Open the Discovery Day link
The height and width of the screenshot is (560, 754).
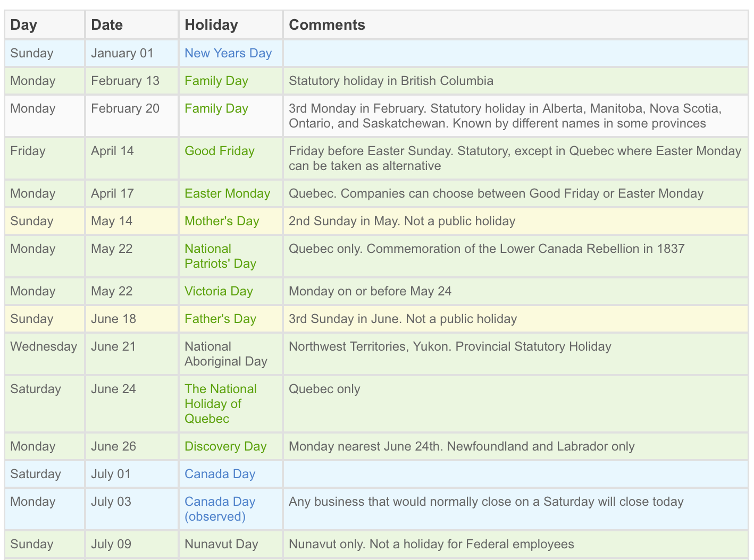pos(225,446)
